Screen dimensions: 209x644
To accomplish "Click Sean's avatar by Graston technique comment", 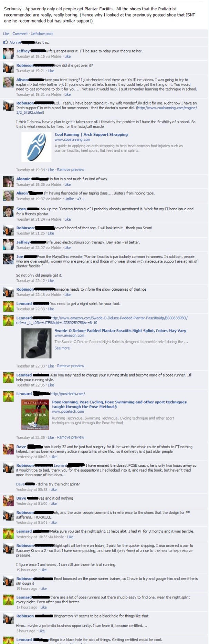I will coord(8,211).
